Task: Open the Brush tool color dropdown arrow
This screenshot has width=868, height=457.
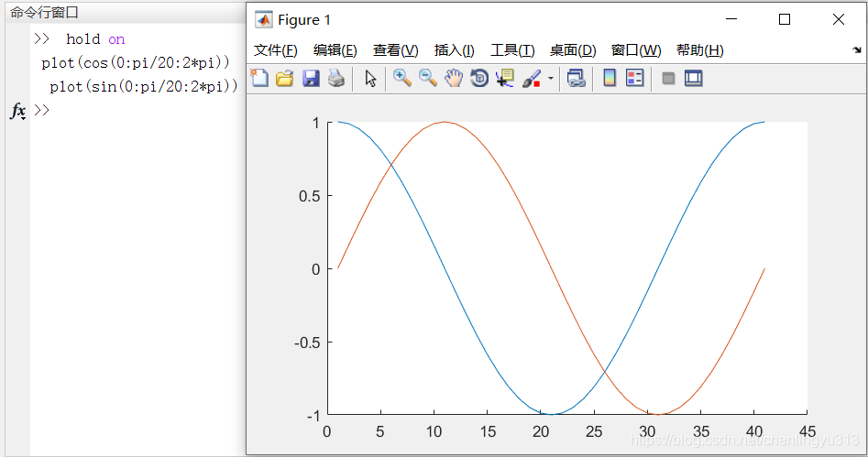Action: pyautogui.click(x=550, y=78)
